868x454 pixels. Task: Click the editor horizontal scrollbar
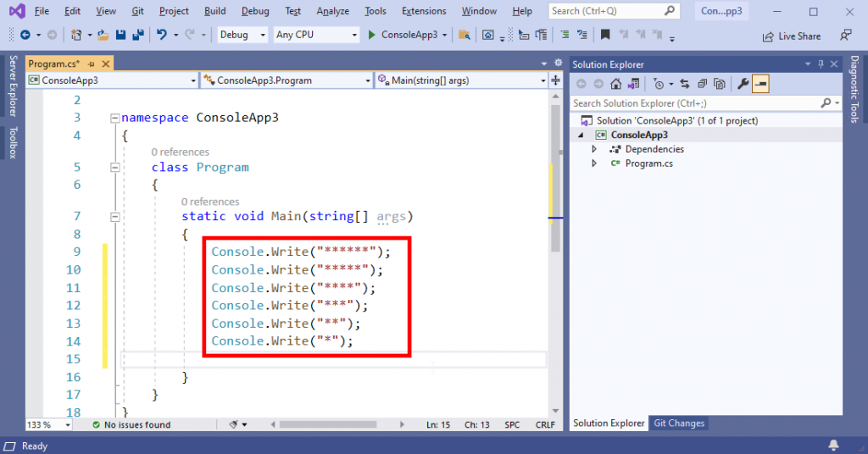pos(339,424)
